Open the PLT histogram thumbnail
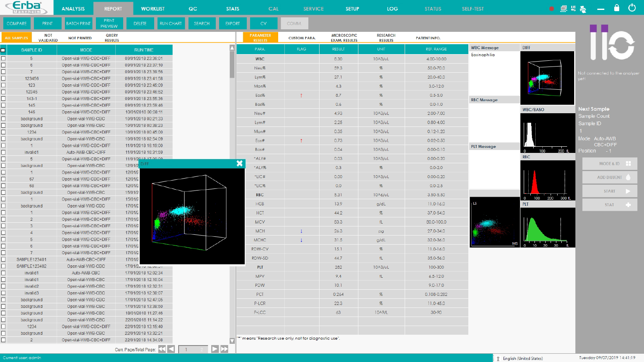The height and width of the screenshot is (362, 644). [547, 227]
